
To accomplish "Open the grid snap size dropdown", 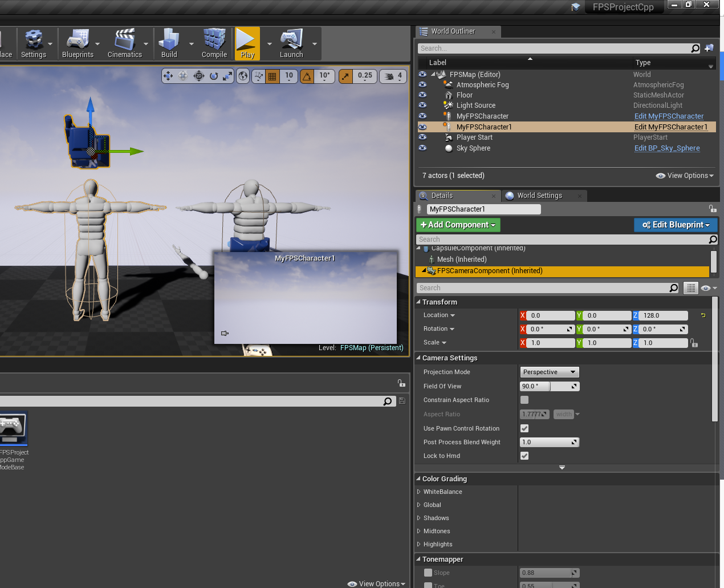I will tap(289, 76).
